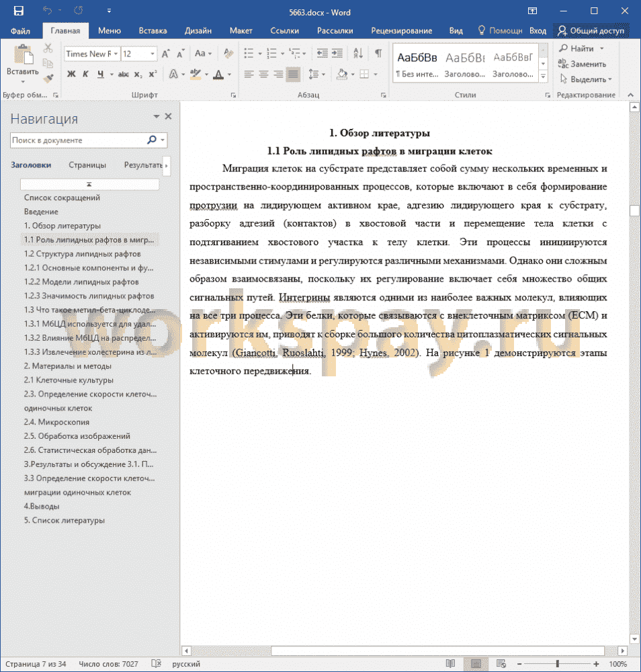Image resolution: width=641 pixels, height=672 pixels.
Task: Click the vertical scrollbar down arrow
Action: [x=634, y=639]
